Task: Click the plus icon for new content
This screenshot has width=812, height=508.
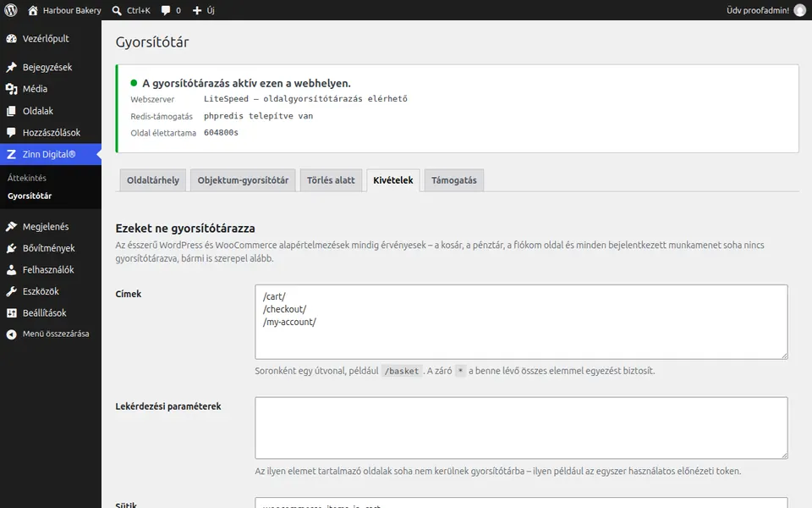Action: tap(197, 10)
